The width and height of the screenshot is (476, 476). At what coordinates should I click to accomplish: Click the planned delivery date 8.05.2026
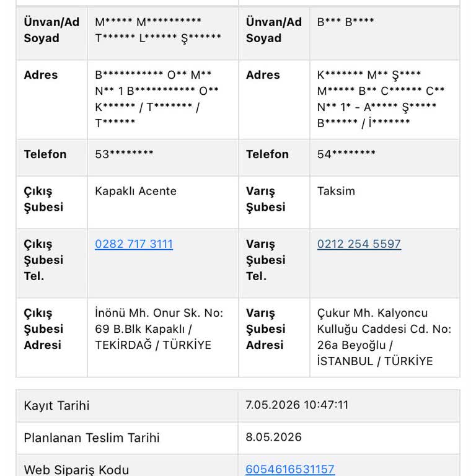[x=273, y=437]
